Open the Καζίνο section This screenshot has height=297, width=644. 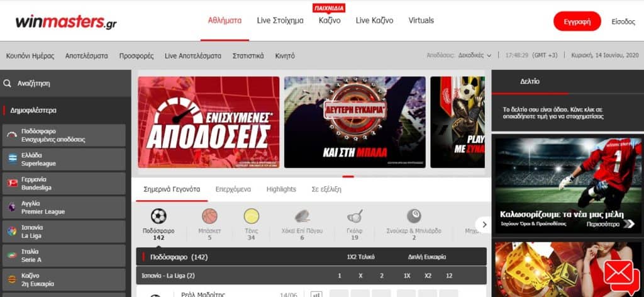tap(330, 21)
